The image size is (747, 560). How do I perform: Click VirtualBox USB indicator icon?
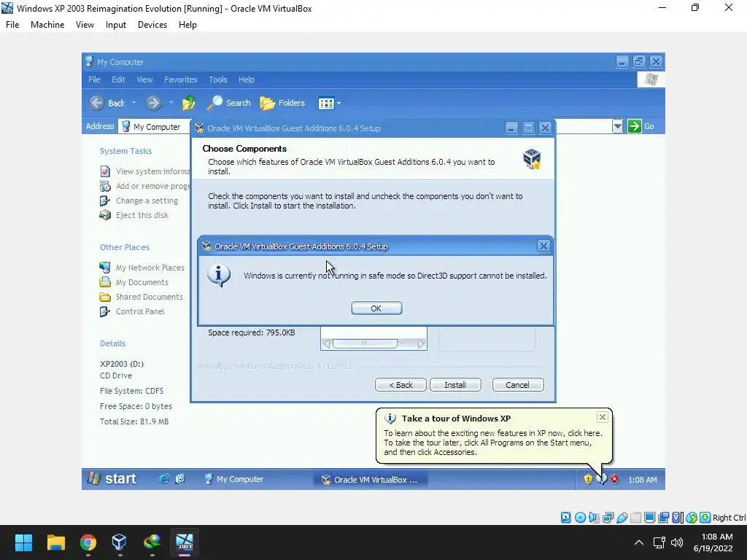(x=622, y=518)
